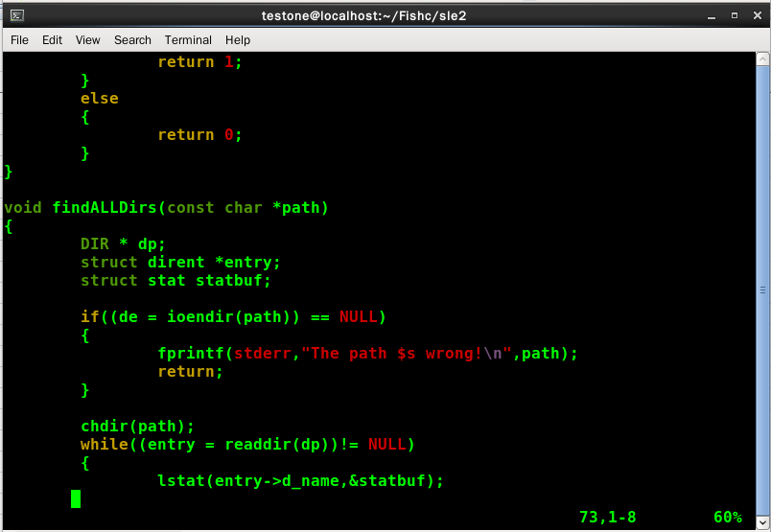
Task: Click the 73,1-8 cursor position indicator
Action: tap(607, 518)
